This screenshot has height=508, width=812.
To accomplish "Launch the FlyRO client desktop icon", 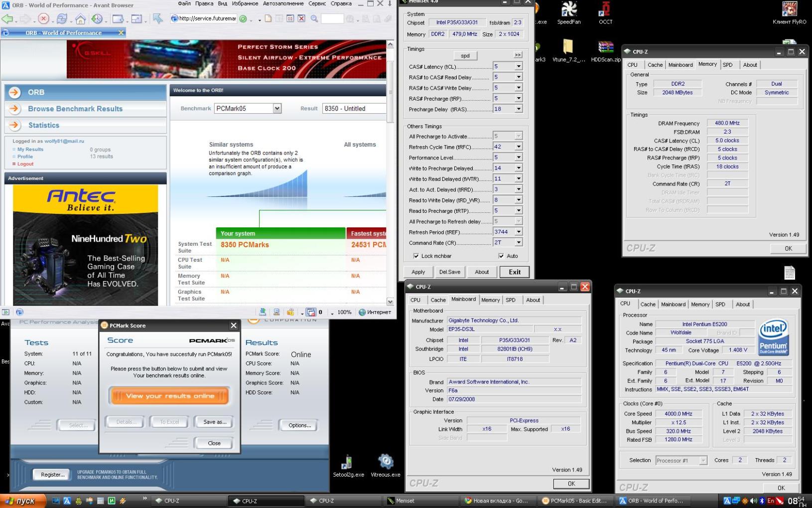I will (789, 13).
